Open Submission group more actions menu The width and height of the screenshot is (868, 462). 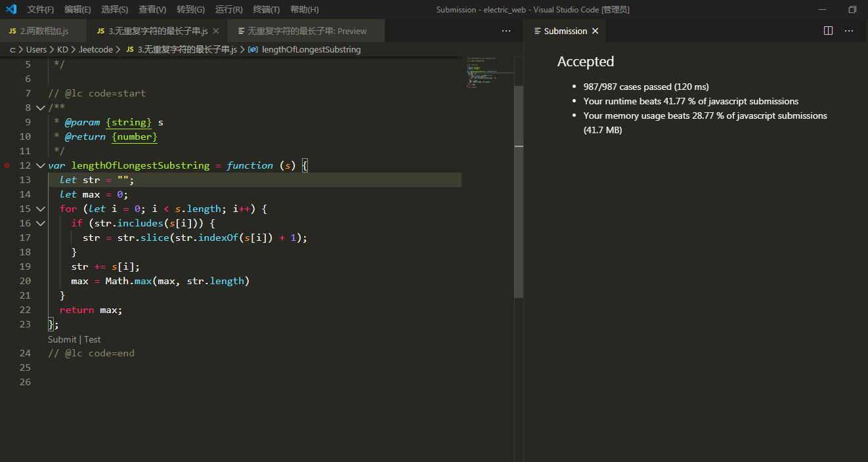tap(849, 31)
